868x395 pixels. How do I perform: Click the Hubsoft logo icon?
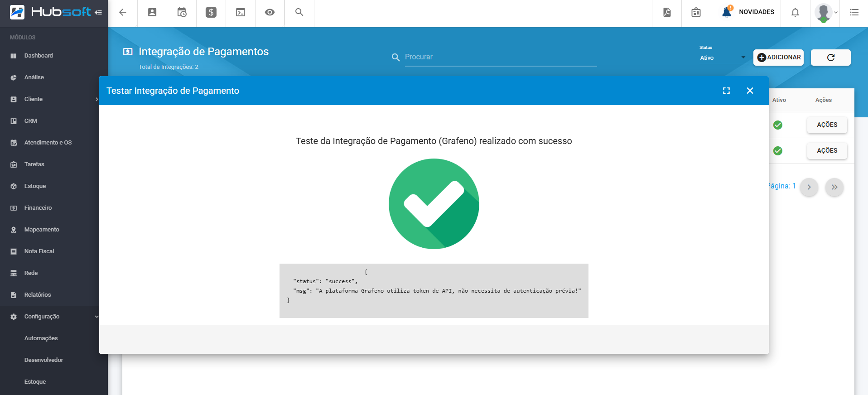pos(17,12)
